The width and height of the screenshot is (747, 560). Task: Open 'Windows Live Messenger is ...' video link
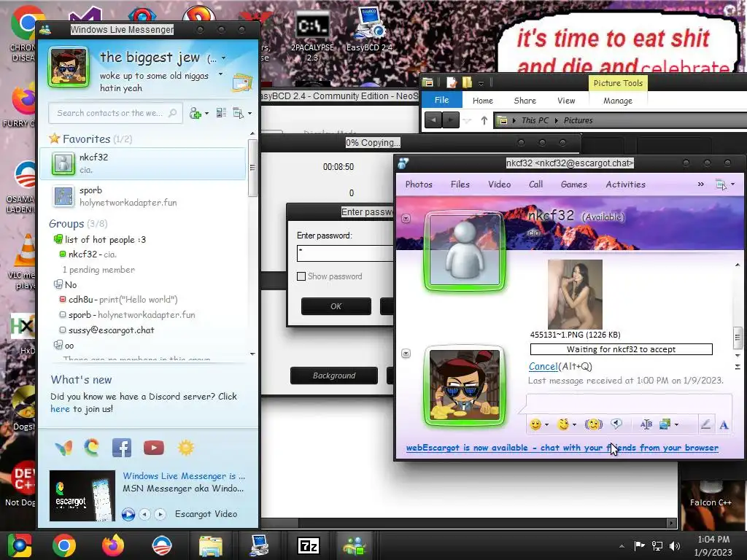click(184, 475)
